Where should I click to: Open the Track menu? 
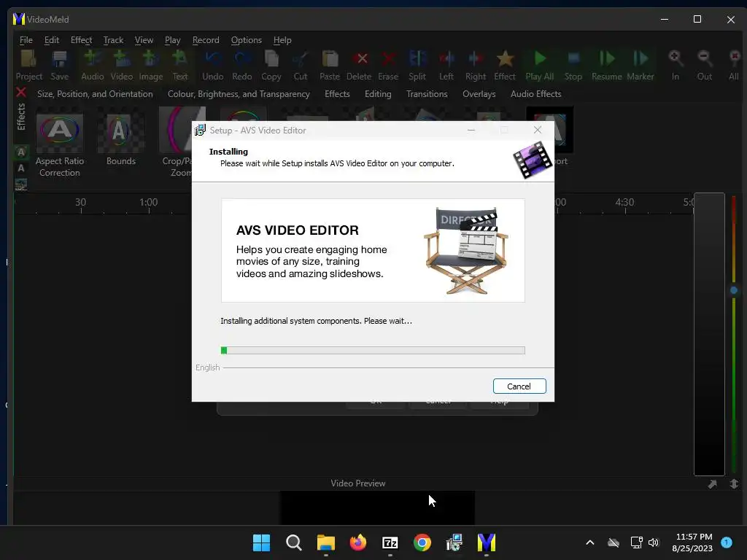coord(113,40)
